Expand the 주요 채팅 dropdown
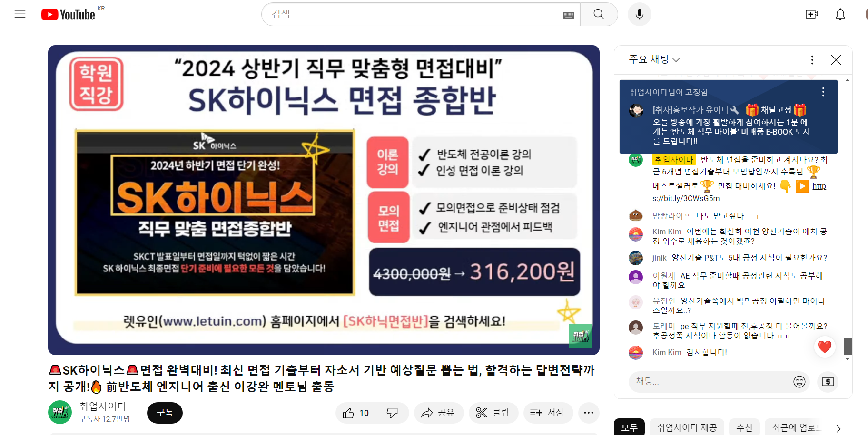 click(x=654, y=59)
